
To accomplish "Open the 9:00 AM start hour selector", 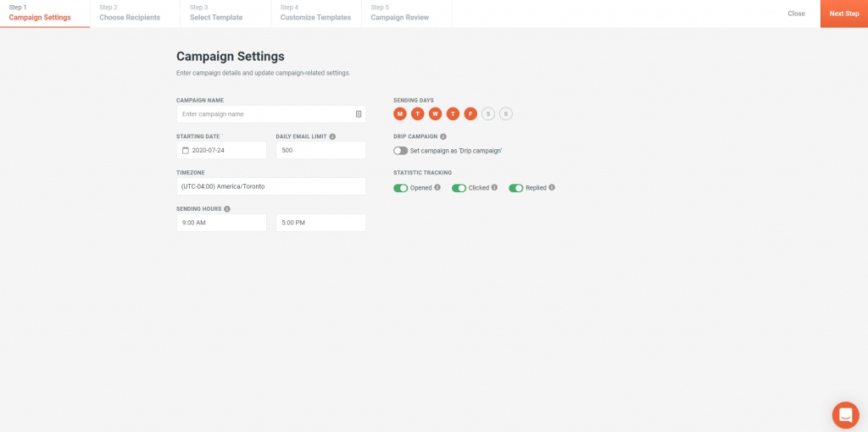I will [x=221, y=223].
